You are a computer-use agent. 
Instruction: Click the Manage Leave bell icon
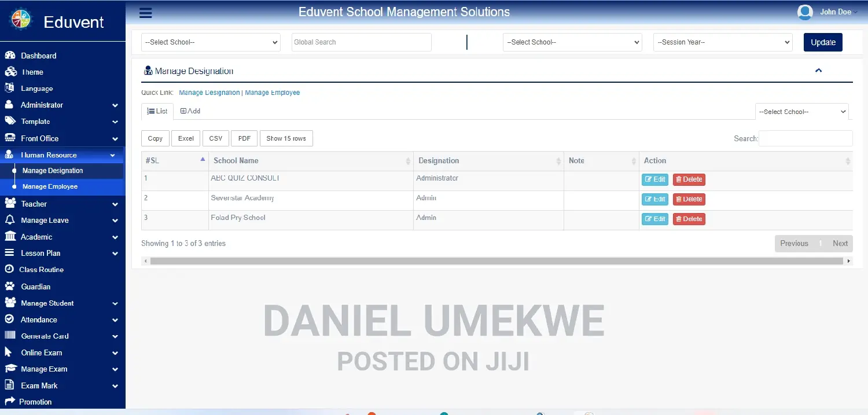[x=10, y=220]
